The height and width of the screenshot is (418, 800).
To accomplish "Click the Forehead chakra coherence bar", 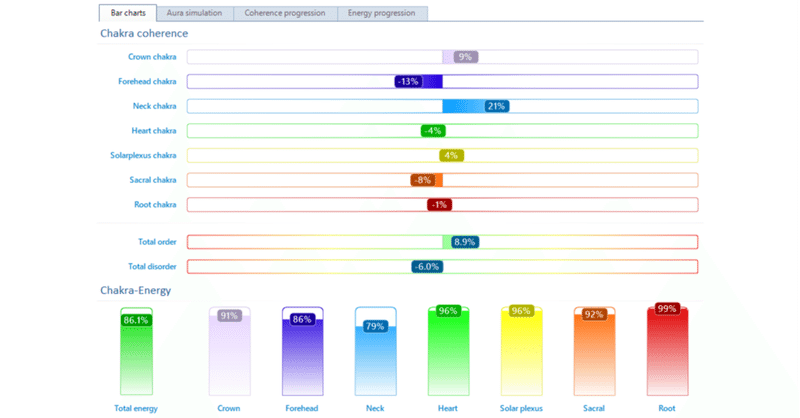I will 442,82.
